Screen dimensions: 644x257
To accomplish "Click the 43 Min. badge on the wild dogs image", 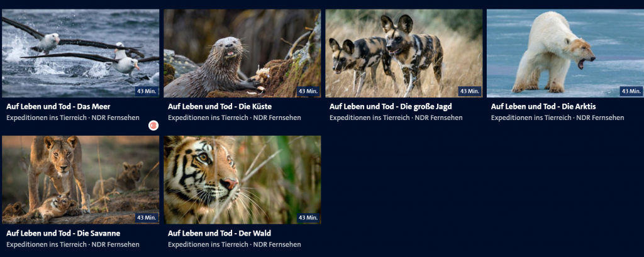I will (x=470, y=90).
